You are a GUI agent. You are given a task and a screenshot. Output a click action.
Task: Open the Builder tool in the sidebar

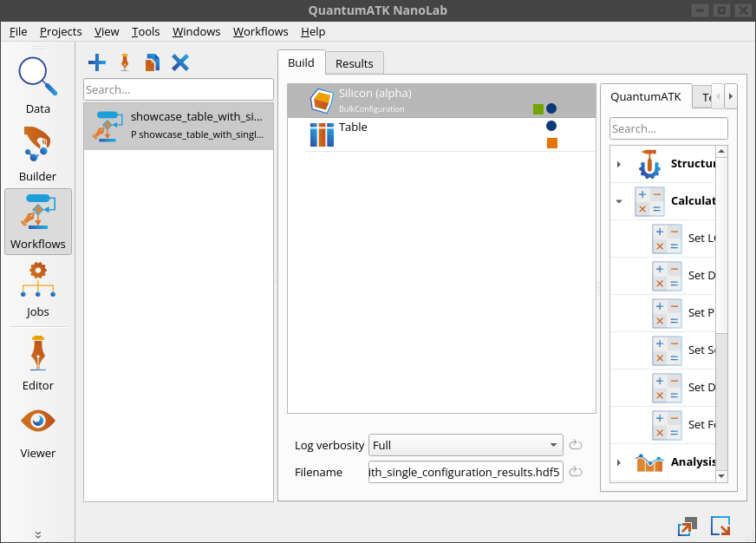(x=37, y=154)
